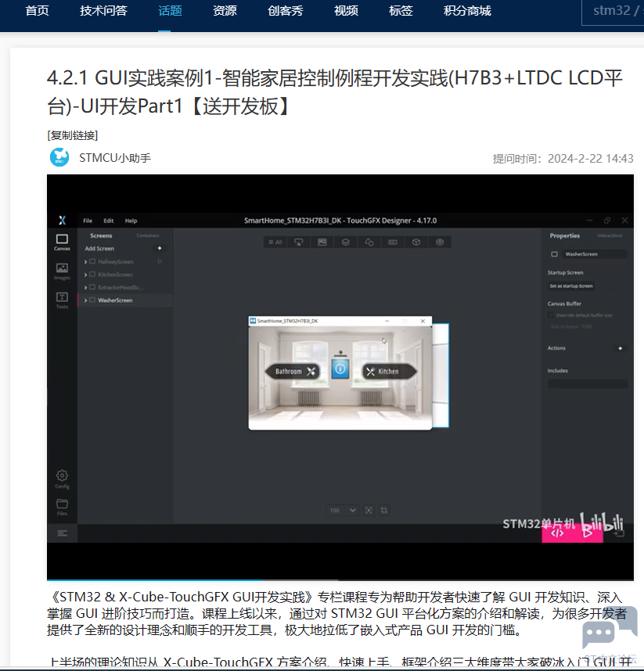Open the File menu in TouchGFX
The image size is (644, 671).
(88, 221)
